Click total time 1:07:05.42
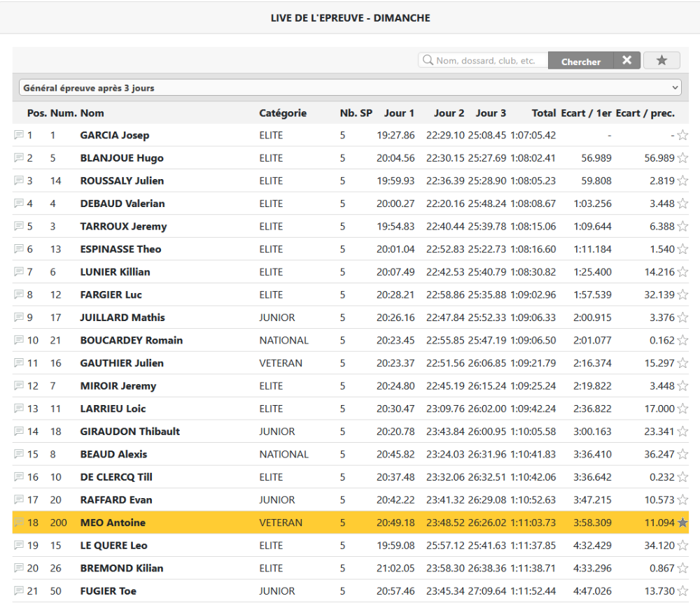This screenshot has width=700, height=603. (533, 135)
